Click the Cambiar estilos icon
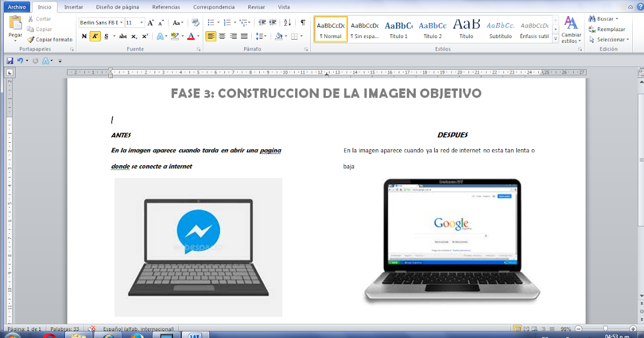Screen dimensions: 644x338 coord(571,23)
